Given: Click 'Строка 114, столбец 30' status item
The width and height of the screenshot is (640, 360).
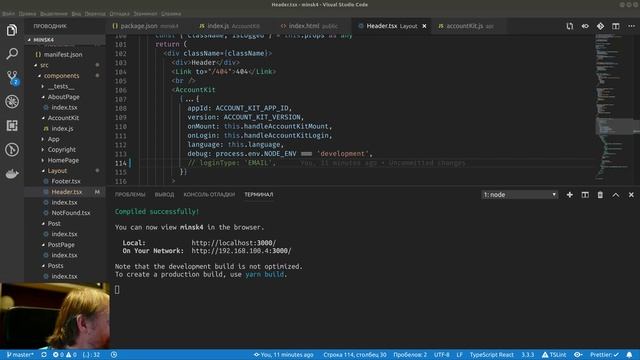Looking at the screenshot, I should point(355,355).
